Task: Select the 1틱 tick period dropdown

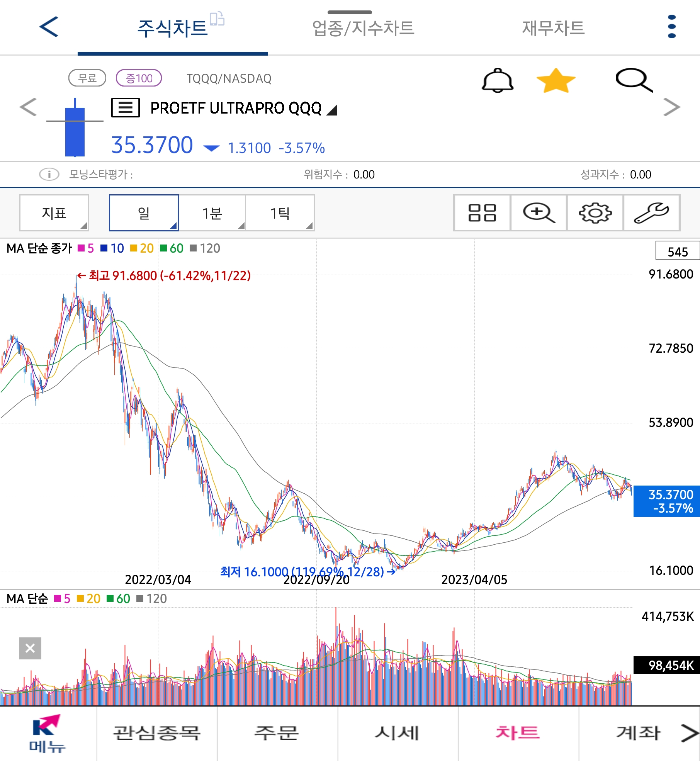Action: coord(280,213)
